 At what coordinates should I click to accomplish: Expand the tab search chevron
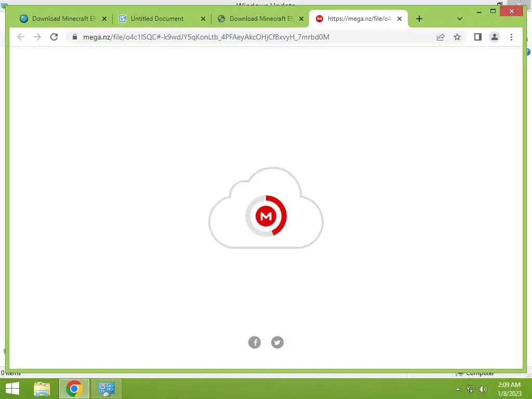pyautogui.click(x=460, y=19)
